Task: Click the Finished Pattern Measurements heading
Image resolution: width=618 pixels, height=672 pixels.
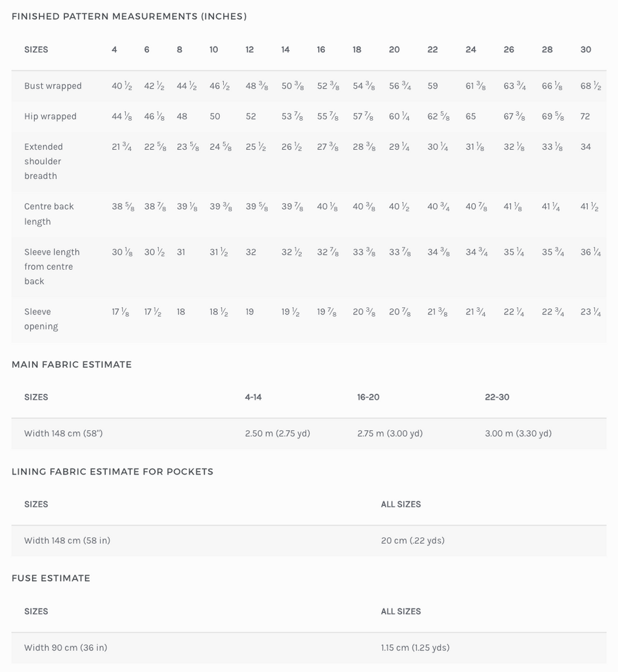Action: (x=129, y=16)
